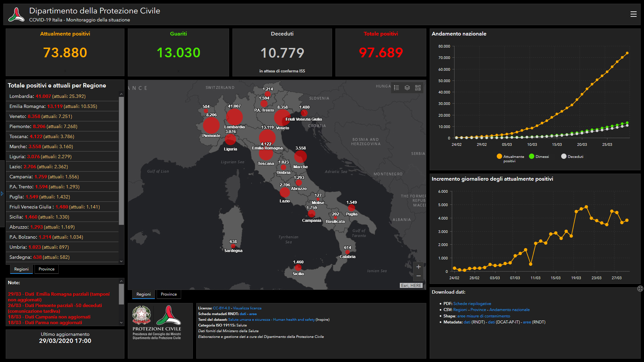Toggle the Attualmente positivi chart series legend
The width and height of the screenshot is (644, 362).
[x=511, y=158]
